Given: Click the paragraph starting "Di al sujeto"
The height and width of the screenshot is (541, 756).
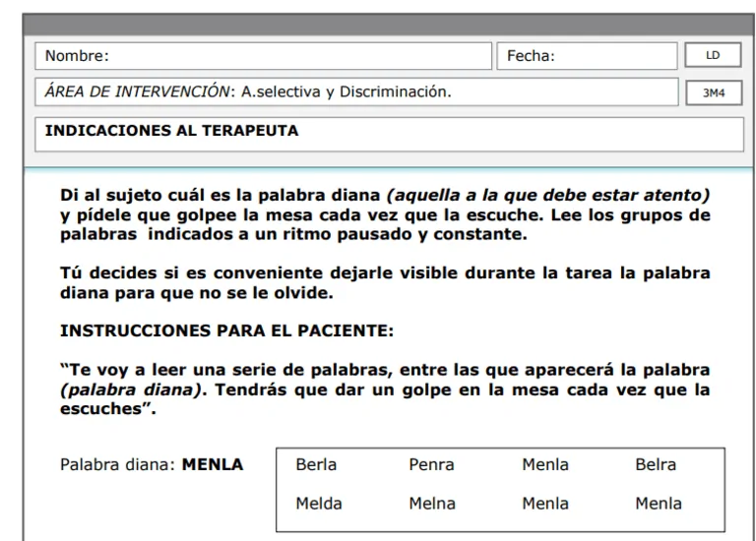Looking at the screenshot, I should [384, 215].
